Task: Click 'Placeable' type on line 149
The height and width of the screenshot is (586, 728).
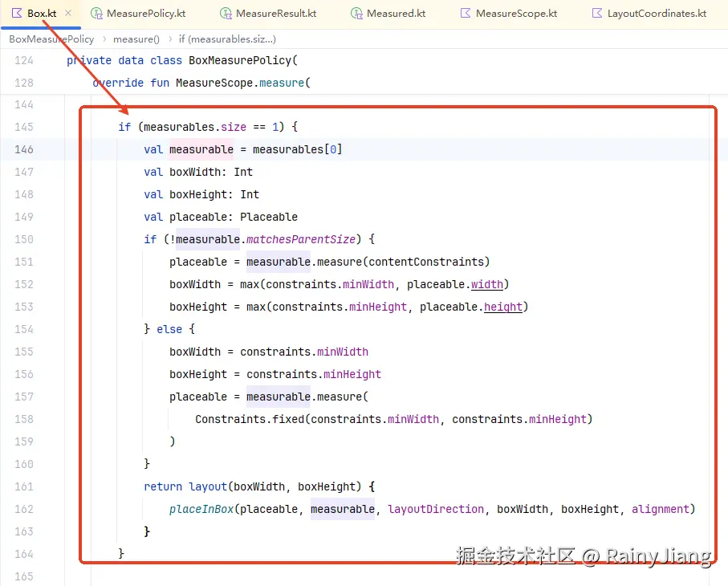Action: [x=269, y=217]
